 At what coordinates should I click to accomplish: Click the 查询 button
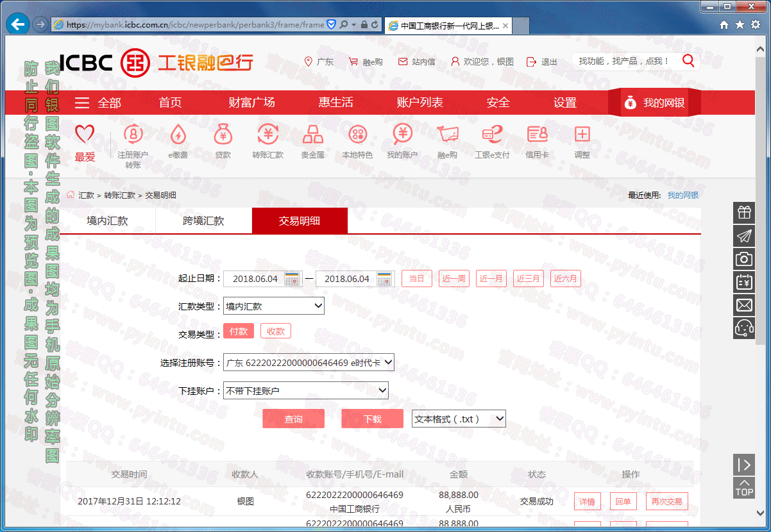tap(293, 419)
